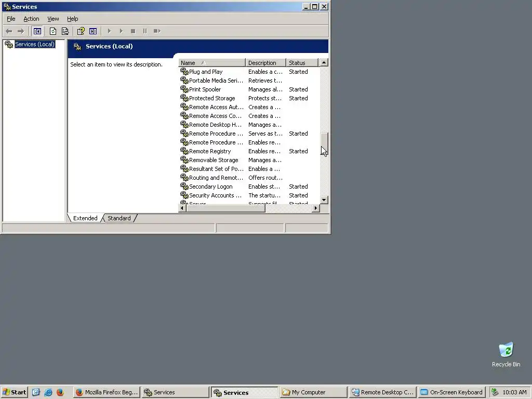The width and height of the screenshot is (532, 399).
Task: Open My Computer from the taskbar
Action: click(313, 392)
